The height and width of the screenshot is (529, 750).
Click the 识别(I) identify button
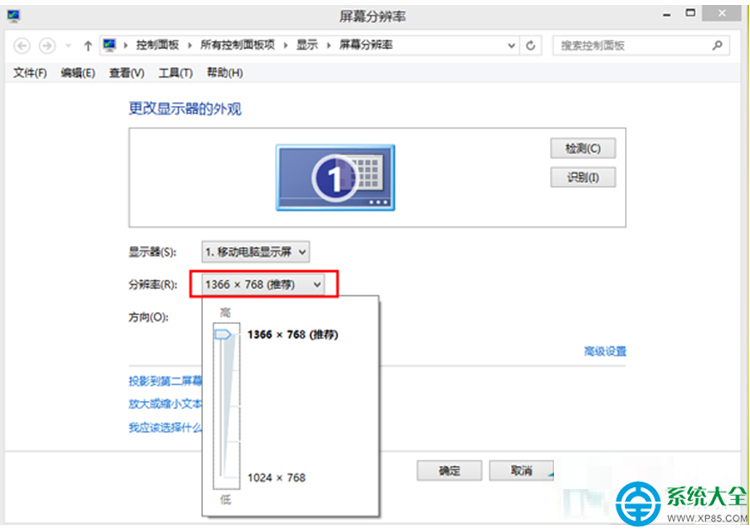(583, 177)
